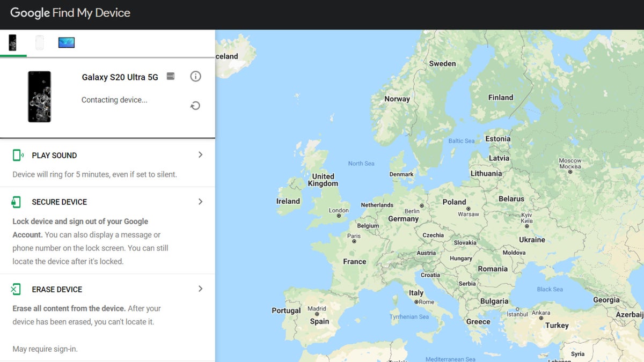
Task: Click the Madrid label on the map
Action: (317, 309)
